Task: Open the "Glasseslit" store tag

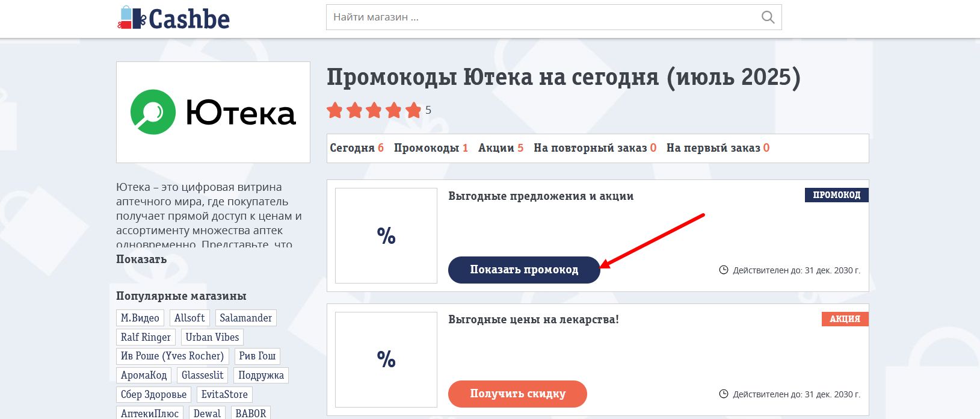Action: 203,375
